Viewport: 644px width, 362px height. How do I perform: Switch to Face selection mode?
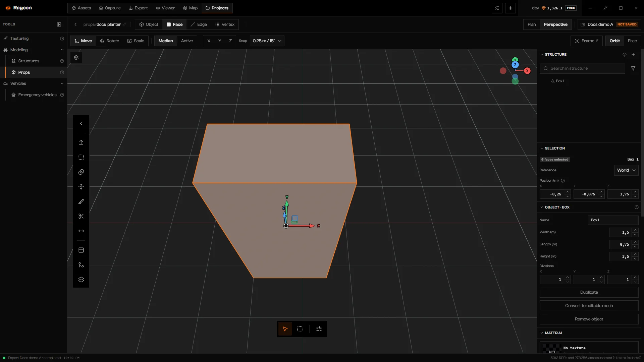coord(175,24)
